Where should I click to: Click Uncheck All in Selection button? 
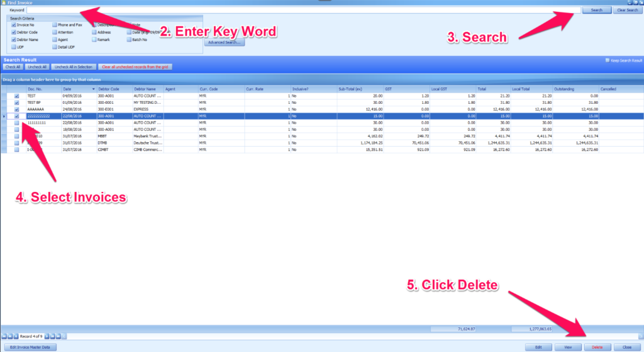pyautogui.click(x=74, y=67)
